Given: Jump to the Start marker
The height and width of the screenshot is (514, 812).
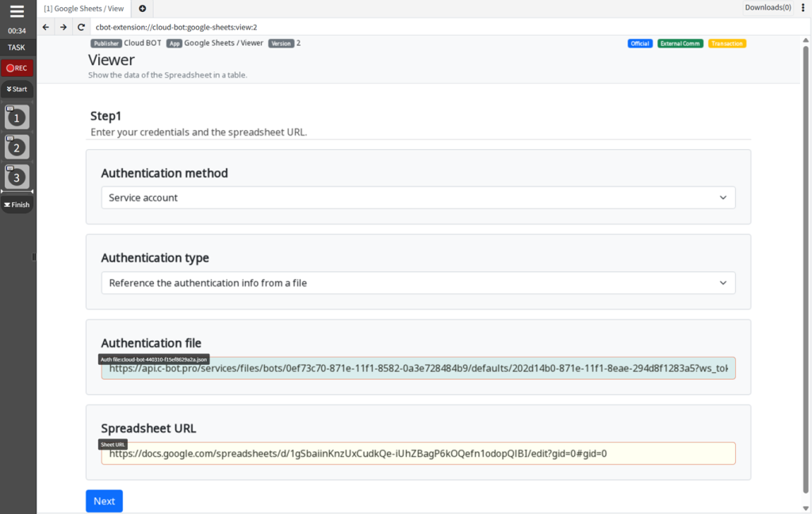Looking at the screenshot, I should coord(17,89).
